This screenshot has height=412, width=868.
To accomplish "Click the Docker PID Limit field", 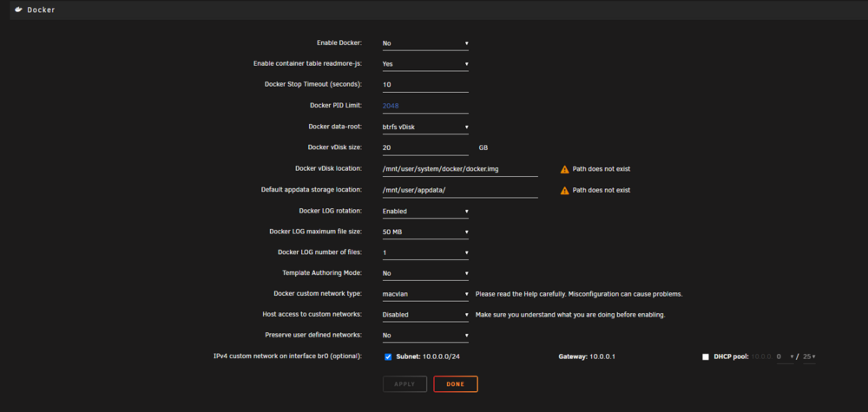I will pyautogui.click(x=425, y=106).
